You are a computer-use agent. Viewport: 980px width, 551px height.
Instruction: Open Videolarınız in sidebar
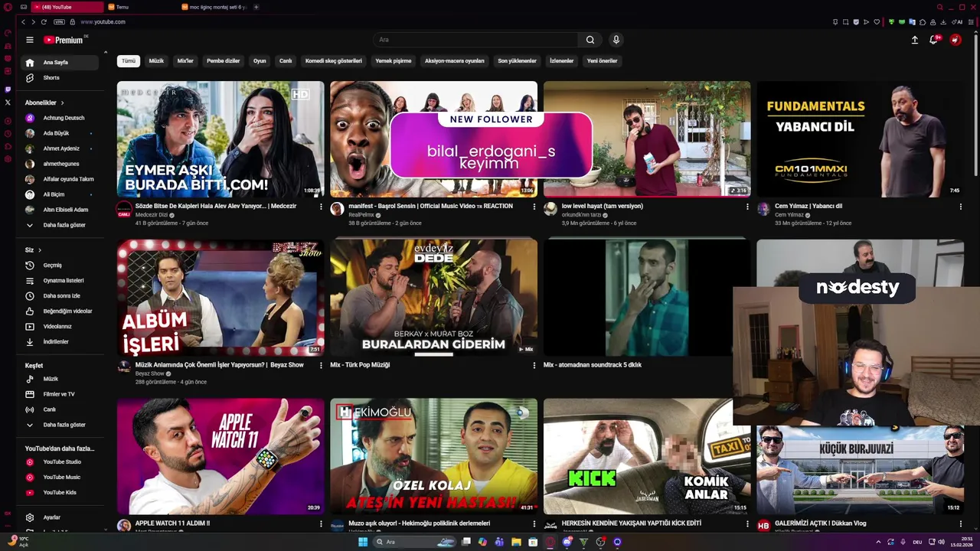point(61,327)
